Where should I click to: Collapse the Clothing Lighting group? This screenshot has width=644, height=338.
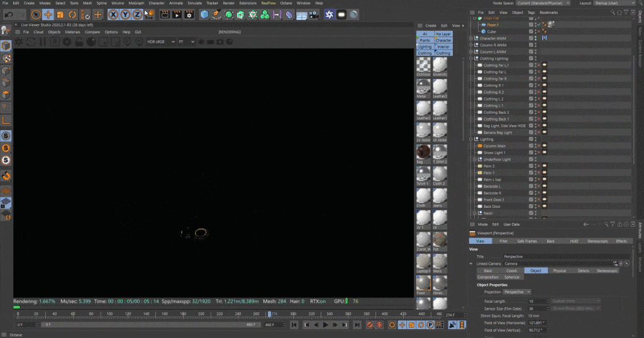point(471,58)
